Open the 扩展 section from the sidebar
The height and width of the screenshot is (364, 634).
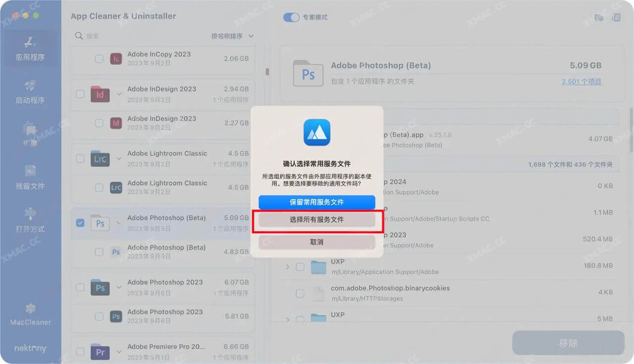tap(30, 134)
